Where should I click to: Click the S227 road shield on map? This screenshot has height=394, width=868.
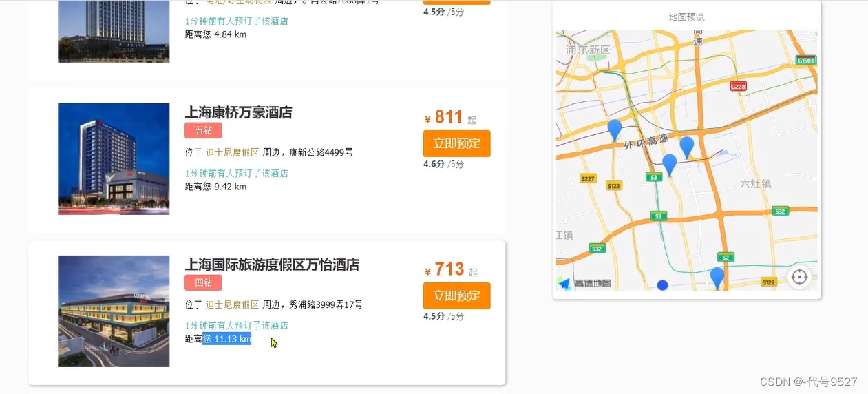click(587, 178)
